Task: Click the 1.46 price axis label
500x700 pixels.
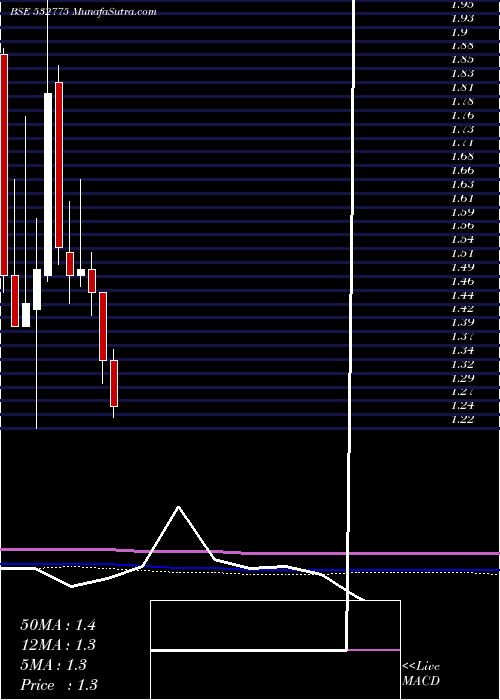Action: (462, 281)
